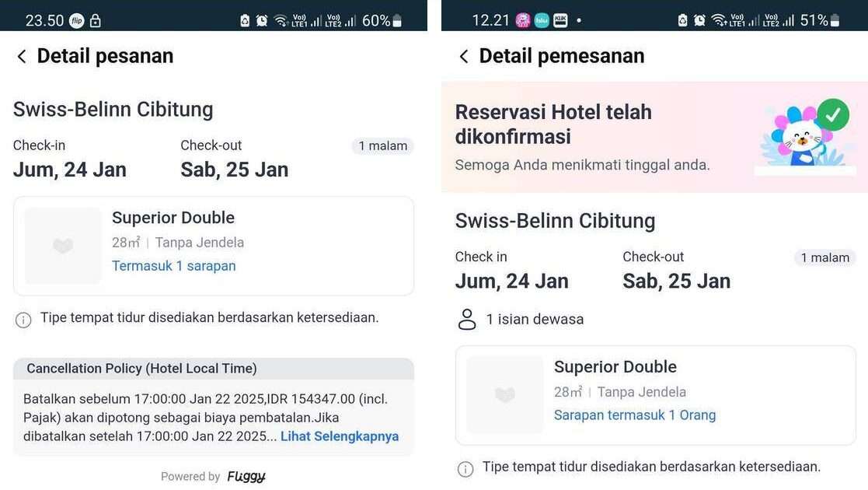The image size is (868, 490).
Task: Tap the blu app notification icon in right status bar
Action: [542, 21]
